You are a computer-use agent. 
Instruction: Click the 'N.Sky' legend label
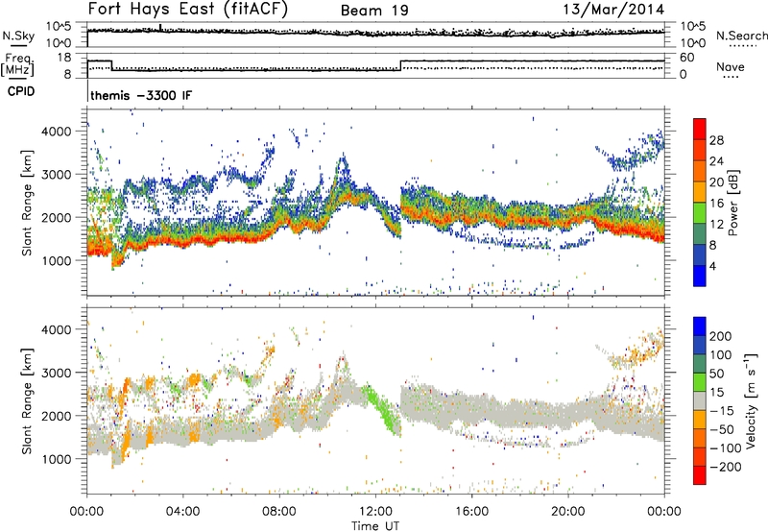(x=18, y=36)
